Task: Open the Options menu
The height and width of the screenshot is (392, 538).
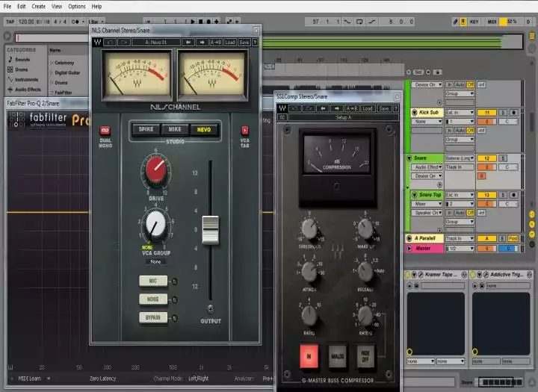Action: click(x=77, y=6)
